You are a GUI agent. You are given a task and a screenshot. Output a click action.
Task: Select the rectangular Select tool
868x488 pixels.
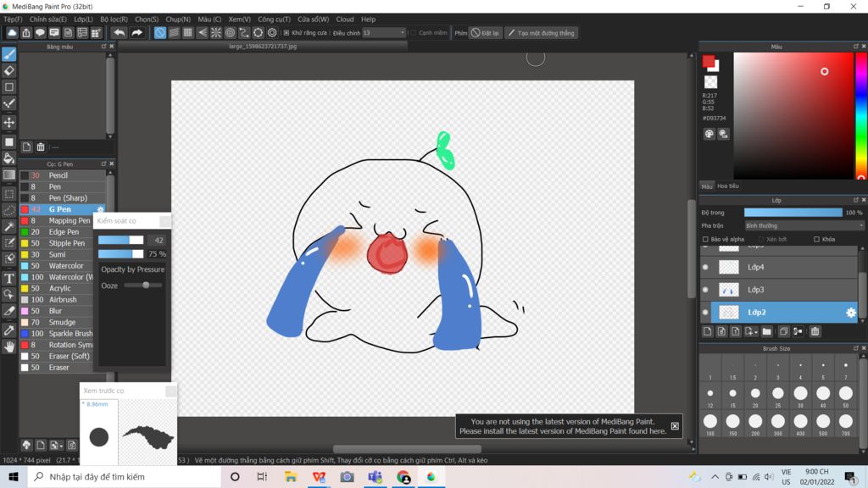pyautogui.click(x=8, y=194)
